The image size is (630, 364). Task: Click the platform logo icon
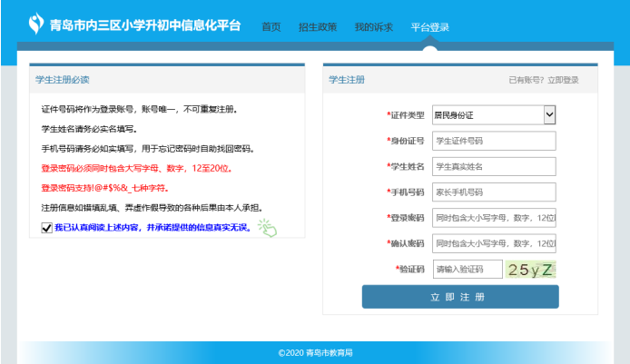(37, 23)
